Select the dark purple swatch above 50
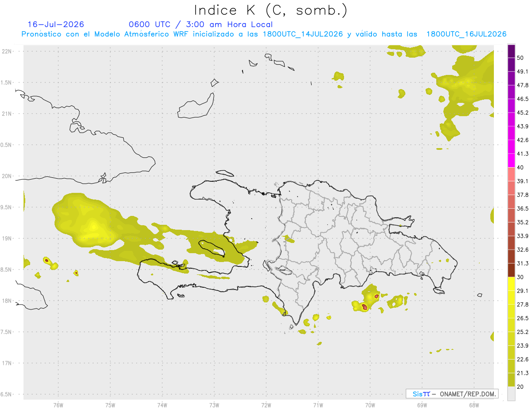The width and height of the screenshot is (532, 411). click(x=511, y=51)
